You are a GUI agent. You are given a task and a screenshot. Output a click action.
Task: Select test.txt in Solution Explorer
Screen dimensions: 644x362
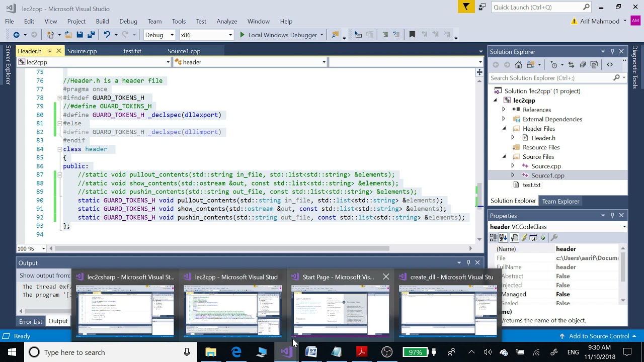531,185
